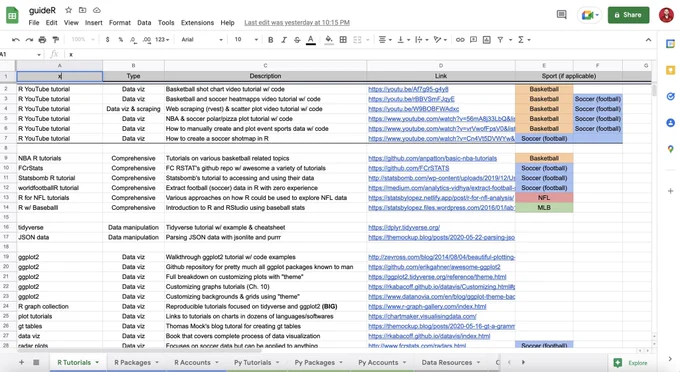The width and height of the screenshot is (680, 372).
Task: Click the Create a filter icon
Action: click(x=500, y=40)
